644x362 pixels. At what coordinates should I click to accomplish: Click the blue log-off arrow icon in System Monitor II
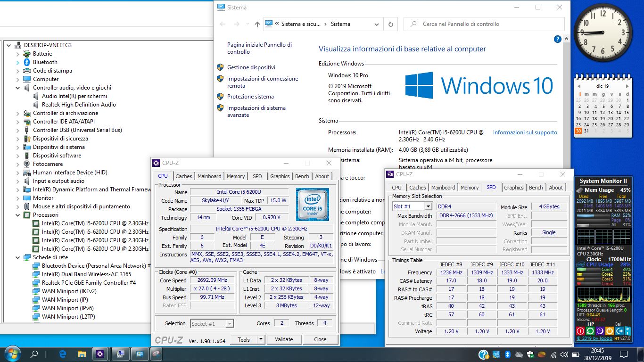(619, 331)
